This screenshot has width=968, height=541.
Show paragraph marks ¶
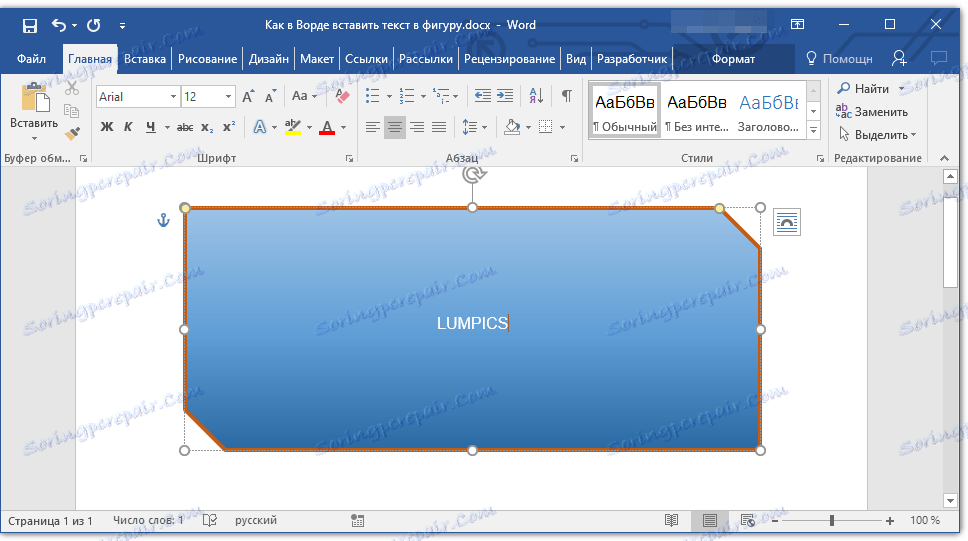pos(567,96)
